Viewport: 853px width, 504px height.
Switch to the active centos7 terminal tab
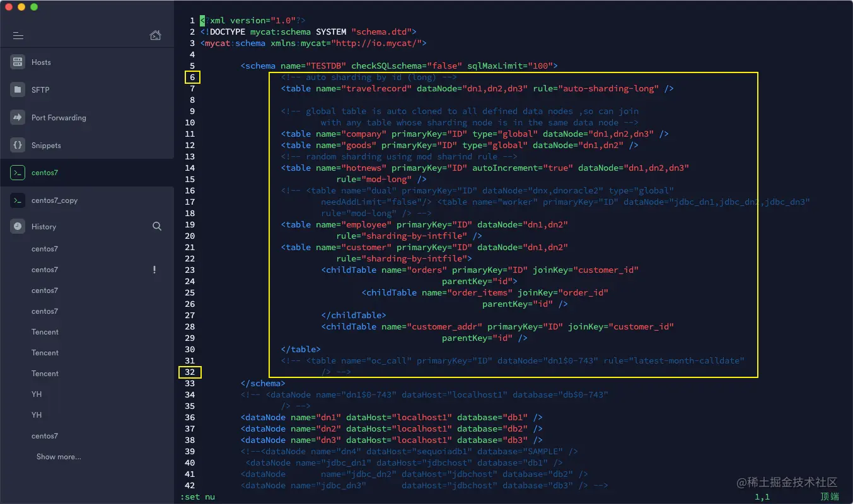click(x=87, y=173)
